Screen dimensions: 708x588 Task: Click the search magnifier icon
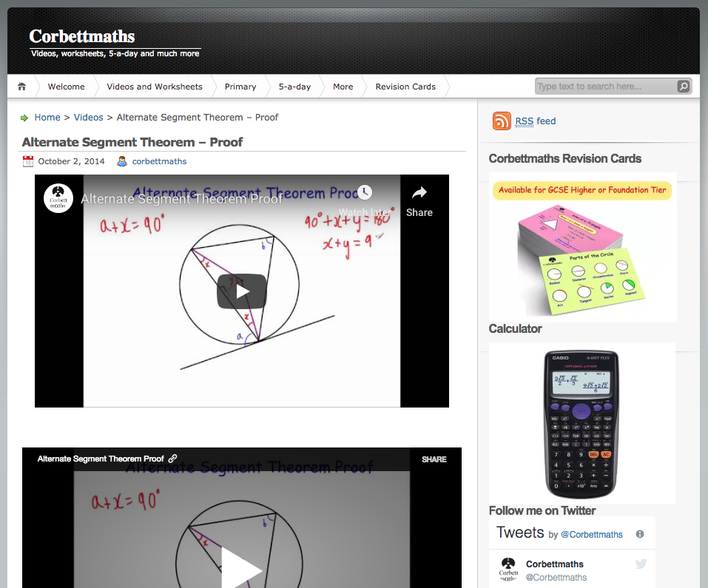(683, 87)
